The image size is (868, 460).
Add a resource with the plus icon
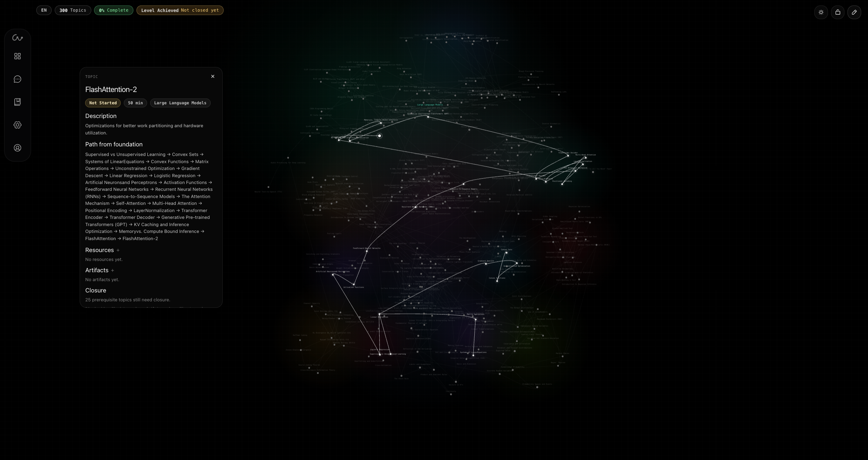tap(118, 250)
